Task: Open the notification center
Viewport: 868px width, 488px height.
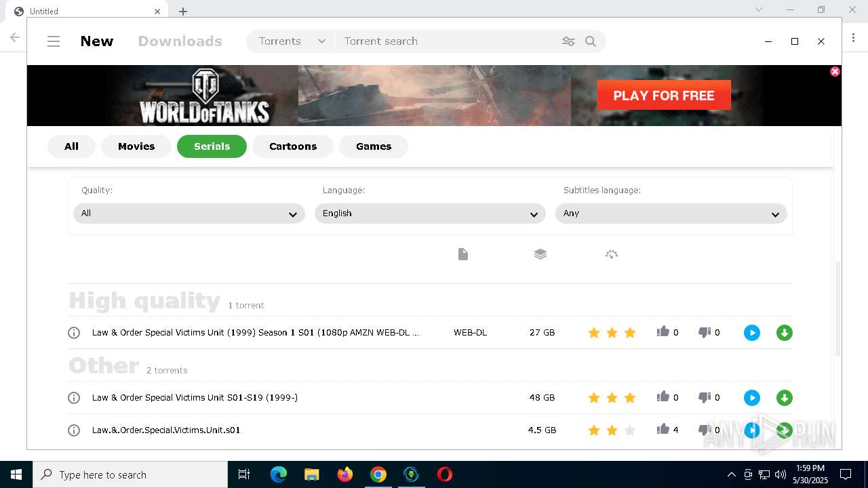Action: (x=846, y=474)
